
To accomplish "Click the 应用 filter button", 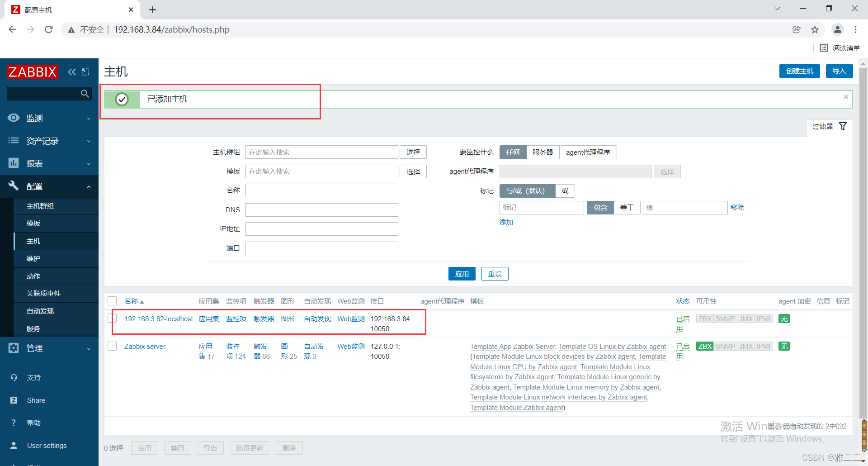I will pyautogui.click(x=462, y=274).
